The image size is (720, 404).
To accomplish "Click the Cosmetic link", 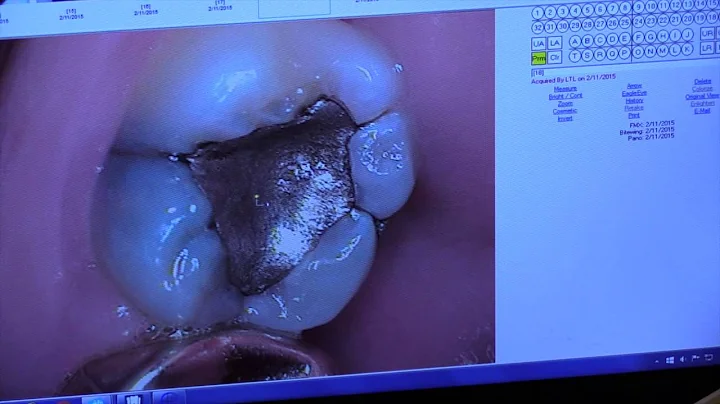I will pos(565,111).
